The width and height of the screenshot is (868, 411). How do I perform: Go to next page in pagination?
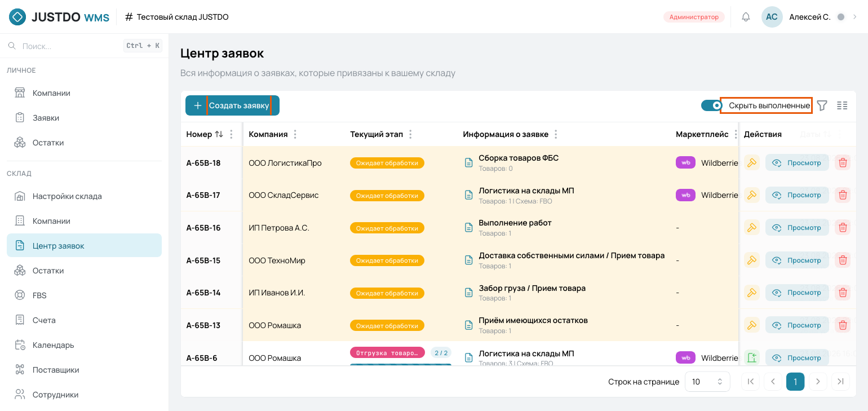(x=818, y=382)
